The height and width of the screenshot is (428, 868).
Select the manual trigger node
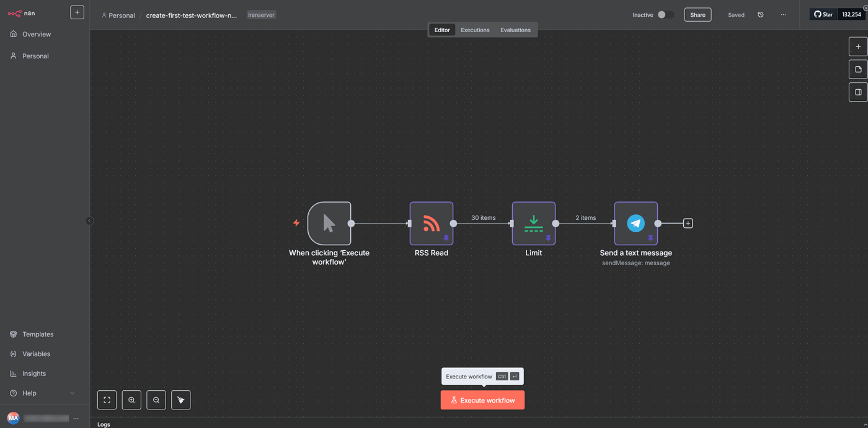click(x=329, y=223)
